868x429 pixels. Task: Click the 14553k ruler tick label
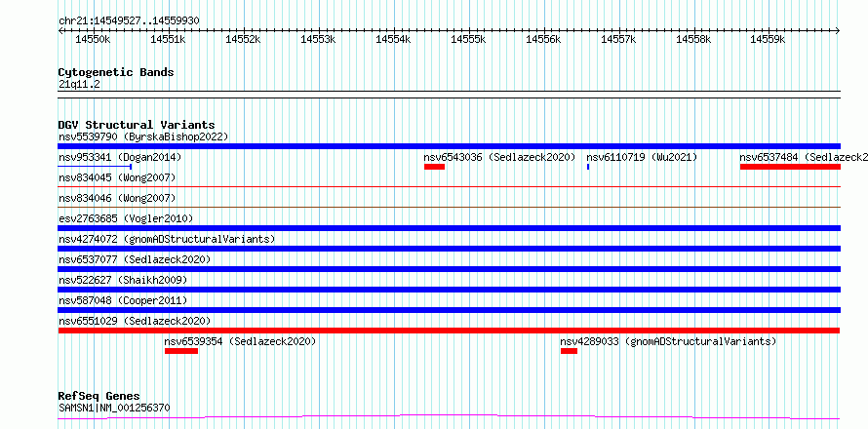tap(318, 39)
